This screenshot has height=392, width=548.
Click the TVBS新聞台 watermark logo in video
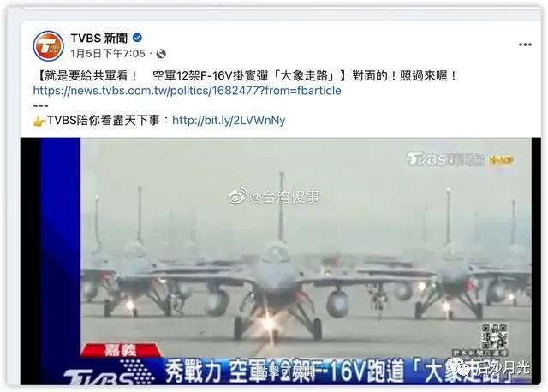click(445, 159)
